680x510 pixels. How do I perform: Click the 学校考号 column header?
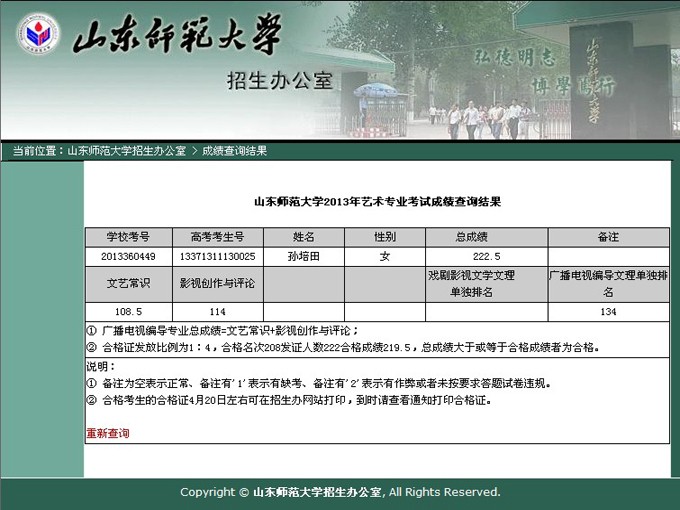pos(129,237)
